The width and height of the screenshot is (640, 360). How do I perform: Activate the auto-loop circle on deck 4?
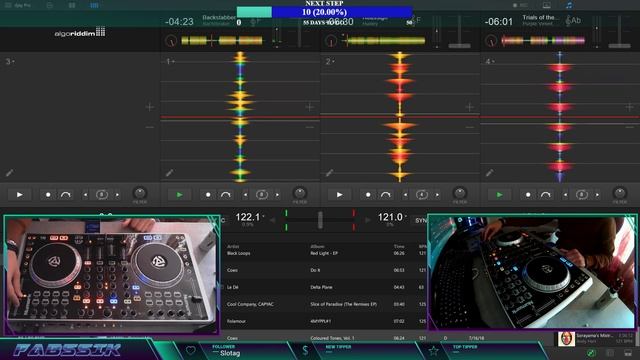tap(582, 195)
